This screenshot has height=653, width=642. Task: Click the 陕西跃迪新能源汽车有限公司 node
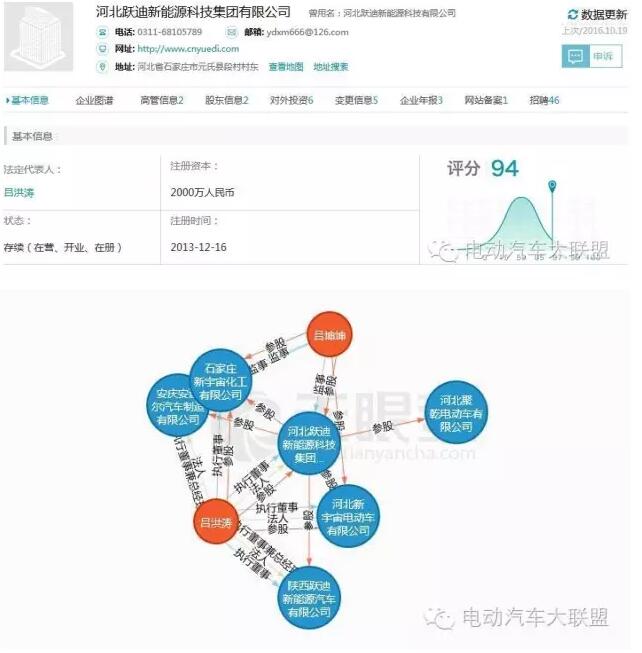click(x=309, y=598)
